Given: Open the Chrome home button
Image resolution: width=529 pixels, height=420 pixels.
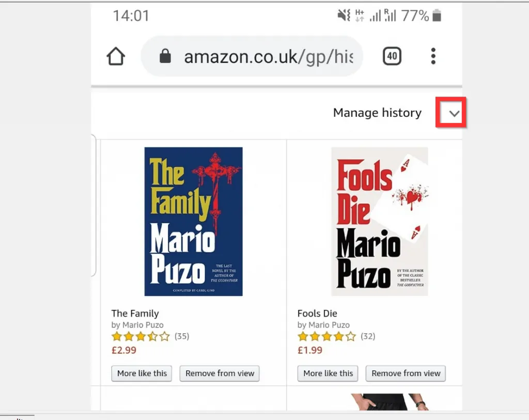Looking at the screenshot, I should click(115, 56).
